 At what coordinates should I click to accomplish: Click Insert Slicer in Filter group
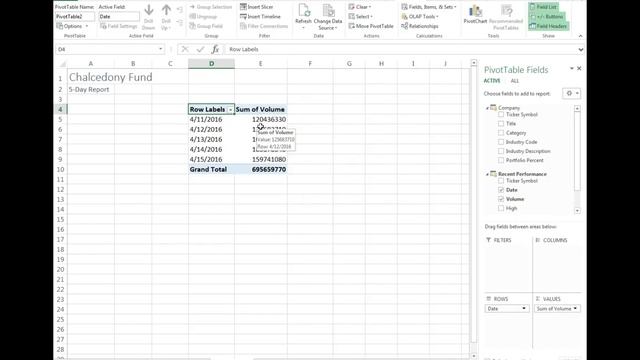pos(257,7)
